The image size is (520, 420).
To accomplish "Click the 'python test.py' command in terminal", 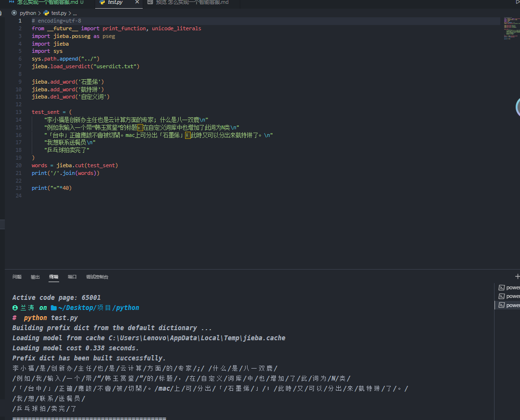I will pos(51,318).
